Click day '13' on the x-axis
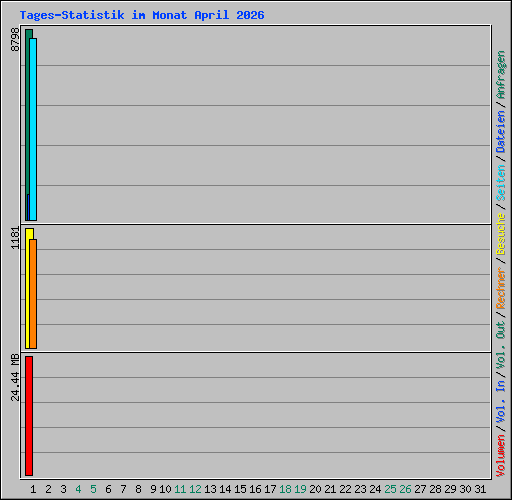This screenshot has height=500, width=512. pos(210,489)
